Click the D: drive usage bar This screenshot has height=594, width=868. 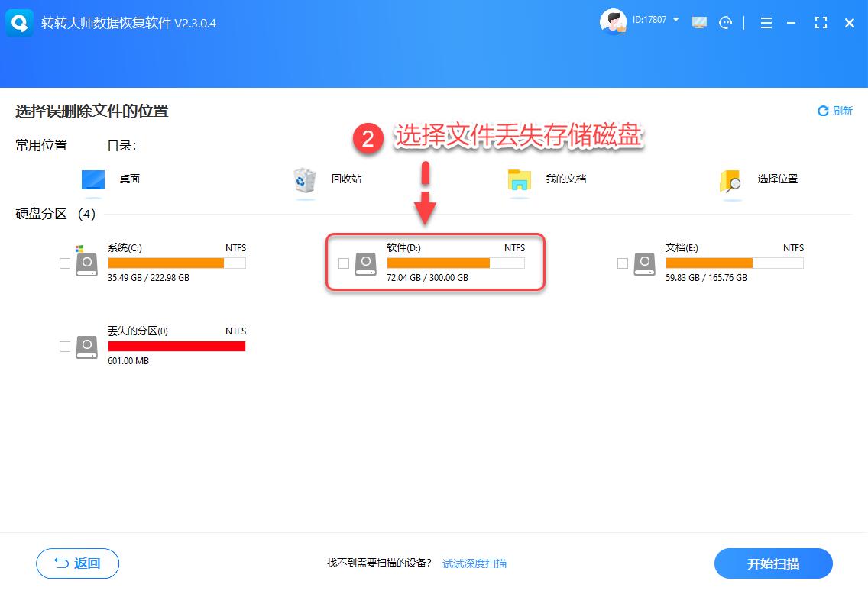455,263
